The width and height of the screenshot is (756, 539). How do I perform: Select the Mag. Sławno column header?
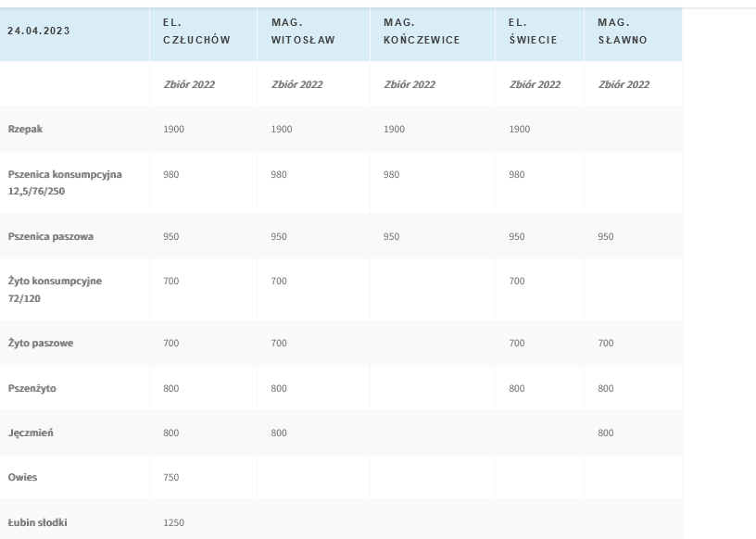click(623, 31)
